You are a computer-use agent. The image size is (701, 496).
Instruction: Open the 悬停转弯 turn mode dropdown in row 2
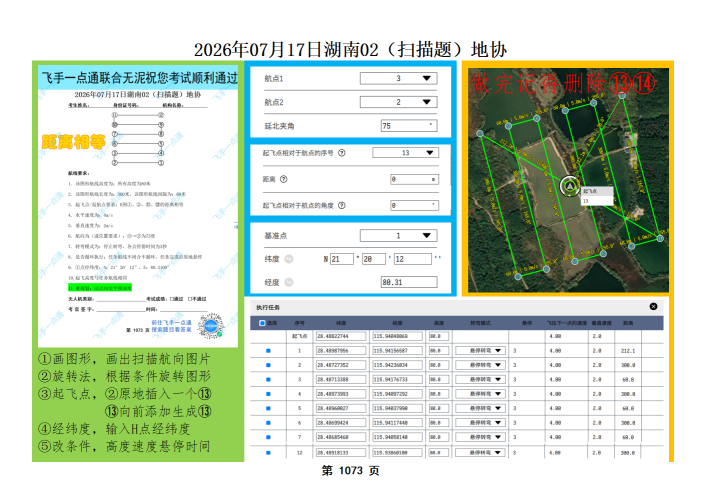coord(481,365)
